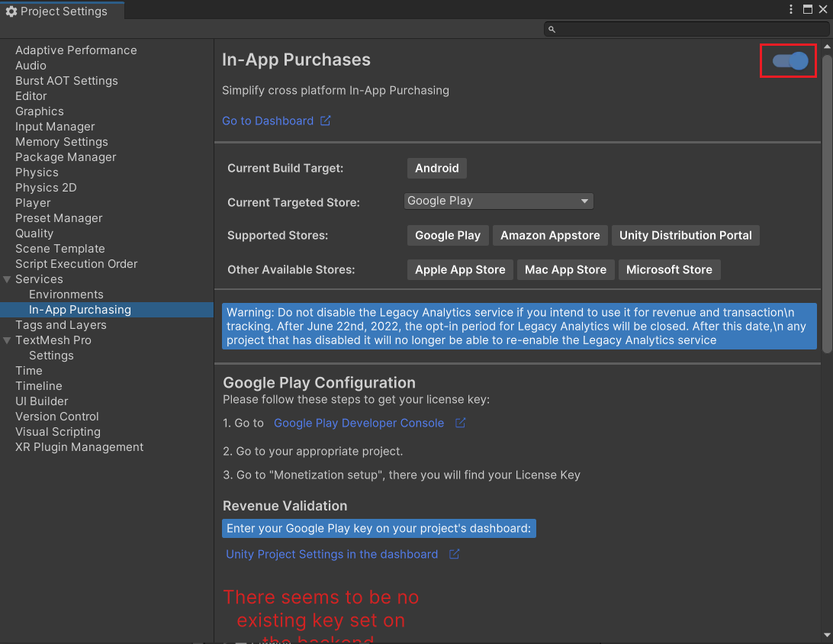Open the Go to Dashboard link
The height and width of the screenshot is (644, 833).
coord(268,121)
